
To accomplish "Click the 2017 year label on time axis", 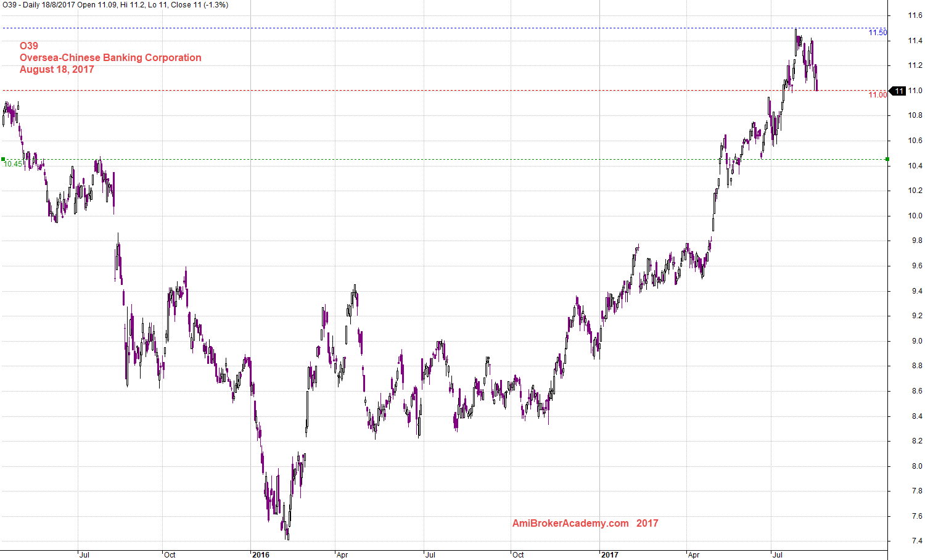I will pyautogui.click(x=609, y=555).
